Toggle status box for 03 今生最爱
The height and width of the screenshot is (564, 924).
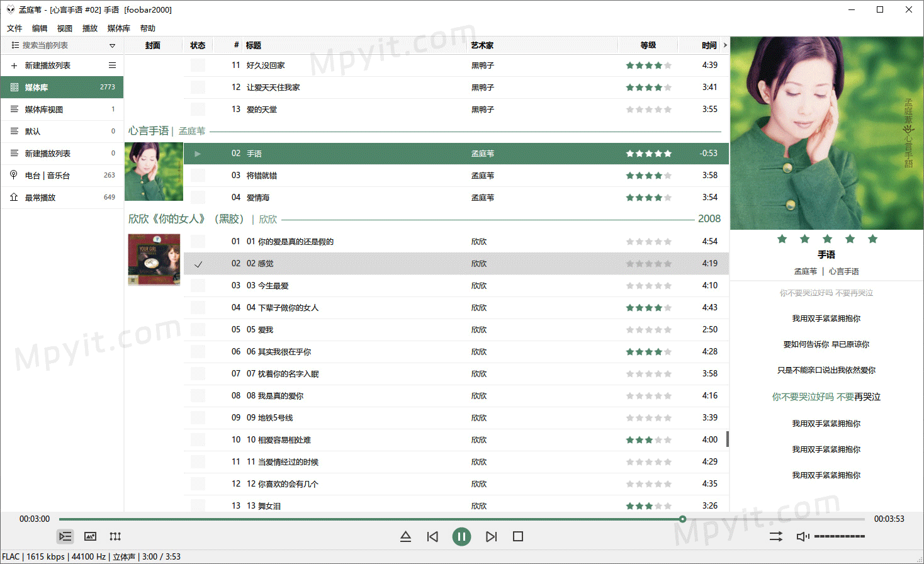(198, 286)
